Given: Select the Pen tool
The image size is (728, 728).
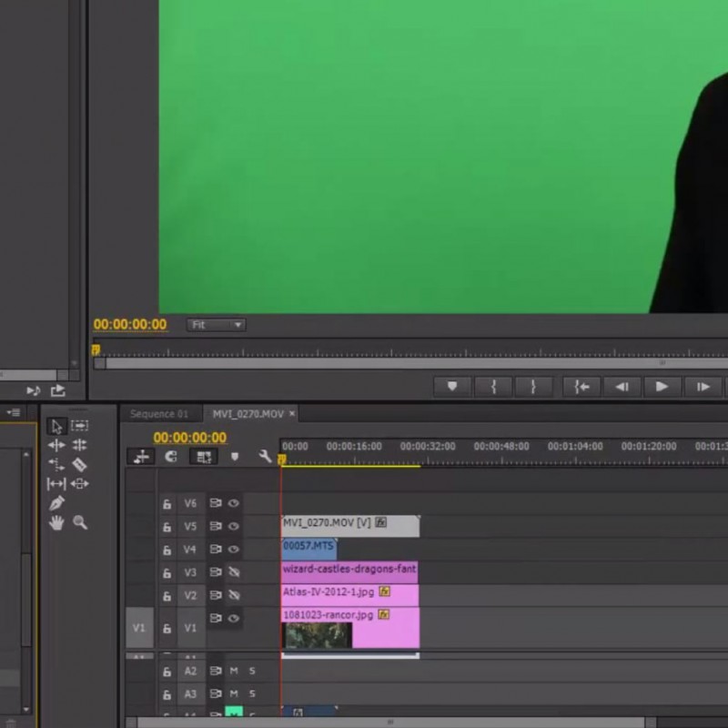Looking at the screenshot, I should point(56,503).
